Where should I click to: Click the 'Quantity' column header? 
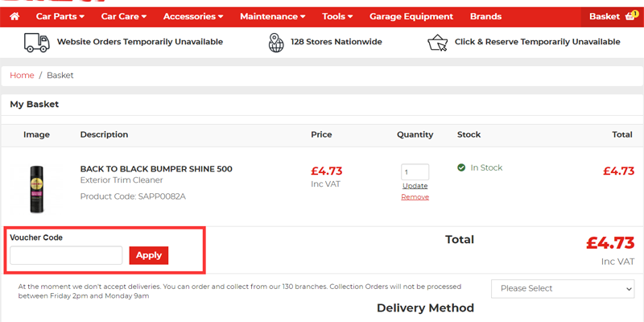415,134
